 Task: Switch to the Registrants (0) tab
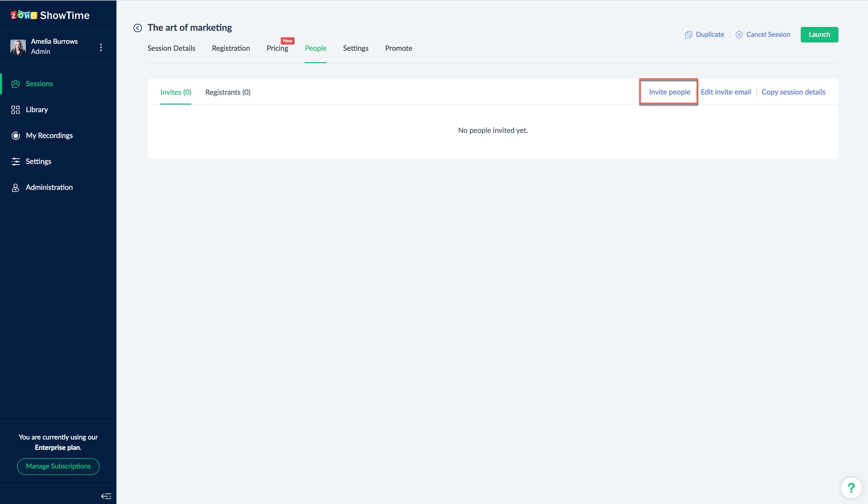(x=228, y=92)
